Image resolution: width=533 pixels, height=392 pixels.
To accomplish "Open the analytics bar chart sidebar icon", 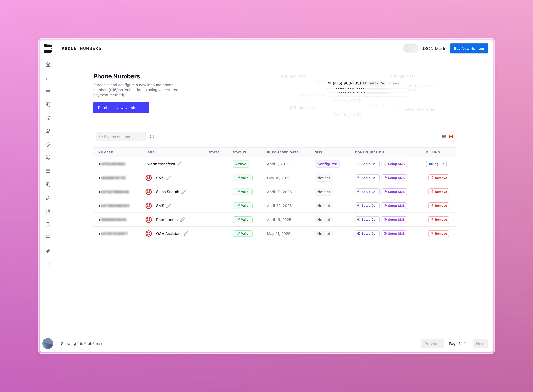I will [x=48, y=78].
